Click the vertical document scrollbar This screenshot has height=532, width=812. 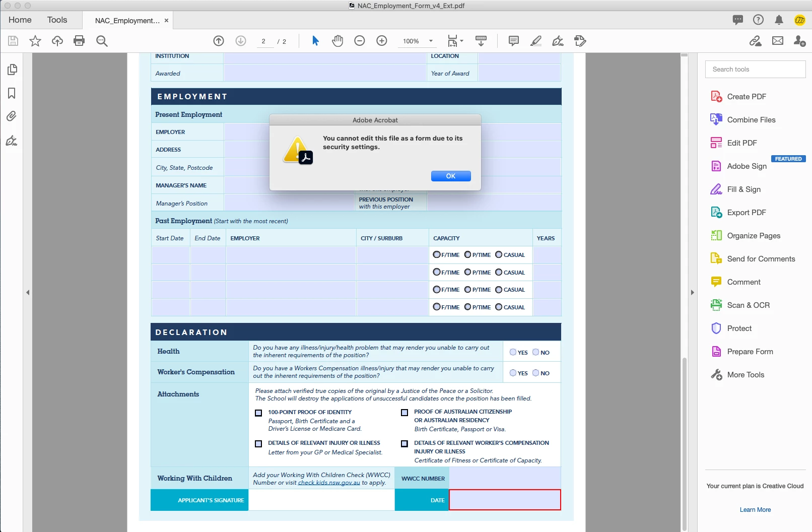684,443
